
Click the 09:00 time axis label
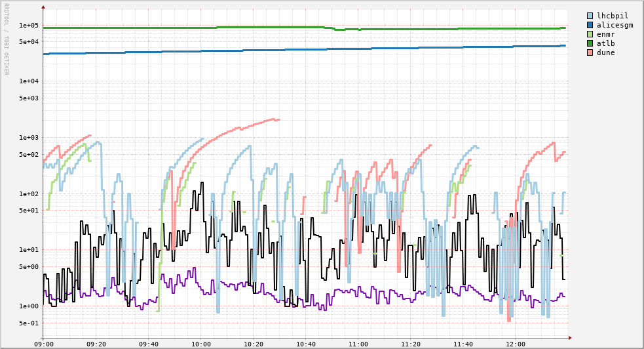43,344
